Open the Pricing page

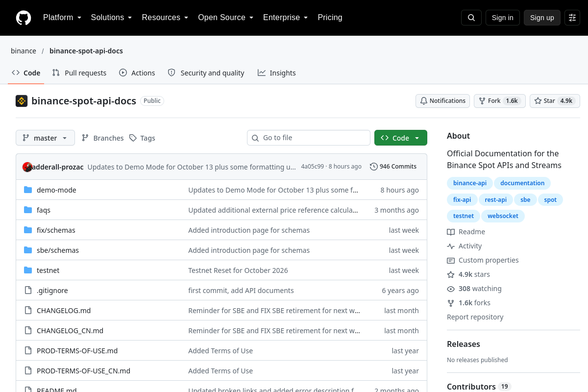pyautogui.click(x=330, y=18)
